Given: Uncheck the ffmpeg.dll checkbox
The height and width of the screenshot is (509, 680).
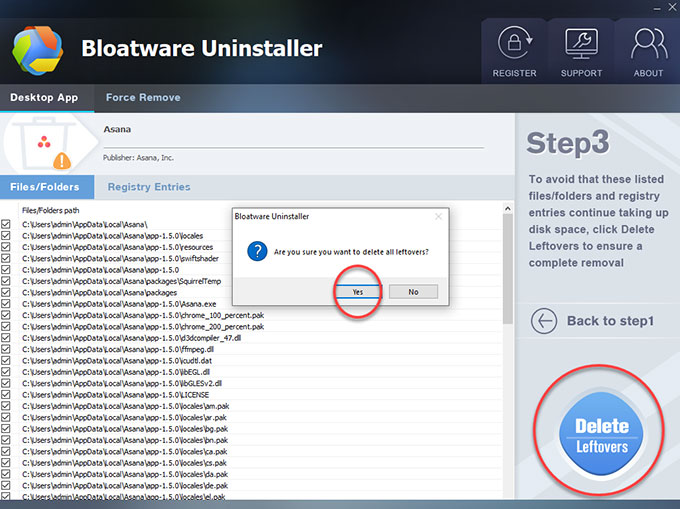Looking at the screenshot, I should [6, 349].
